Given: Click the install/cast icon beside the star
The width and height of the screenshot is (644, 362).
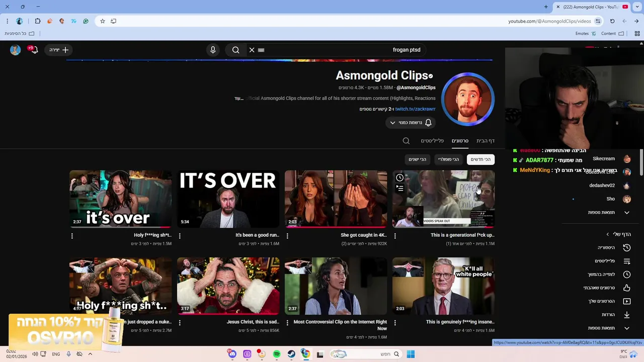Looking at the screenshot, I should point(113,21).
